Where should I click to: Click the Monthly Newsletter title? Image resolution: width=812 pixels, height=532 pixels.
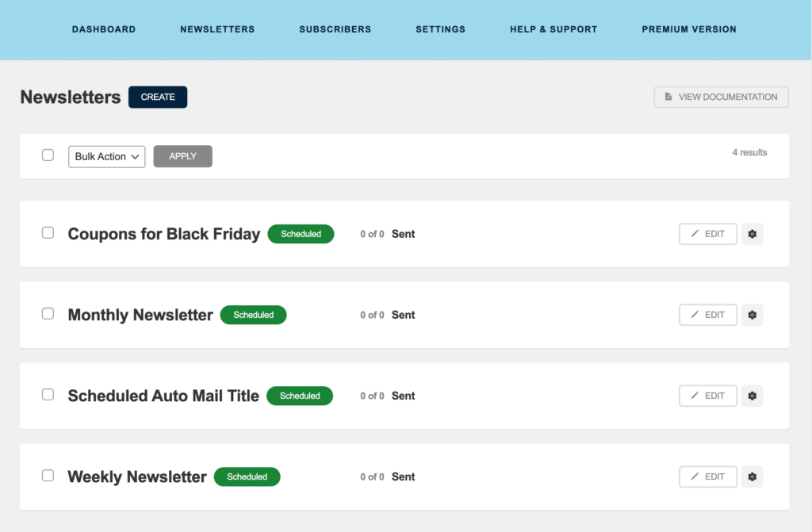tap(140, 315)
